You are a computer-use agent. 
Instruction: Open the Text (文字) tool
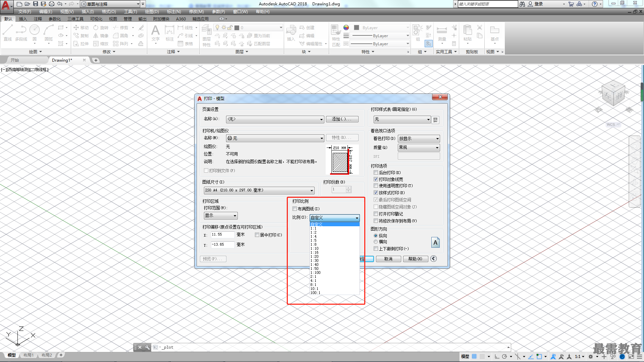click(x=155, y=33)
